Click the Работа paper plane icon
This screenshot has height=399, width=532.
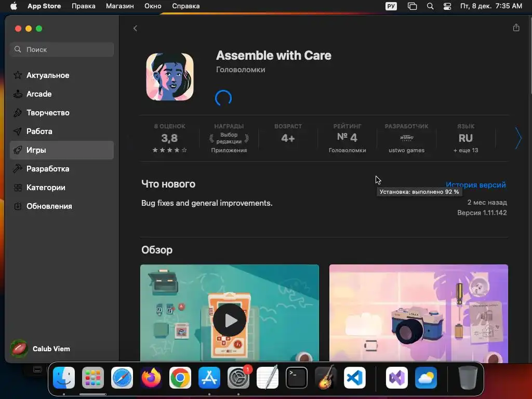point(18,131)
